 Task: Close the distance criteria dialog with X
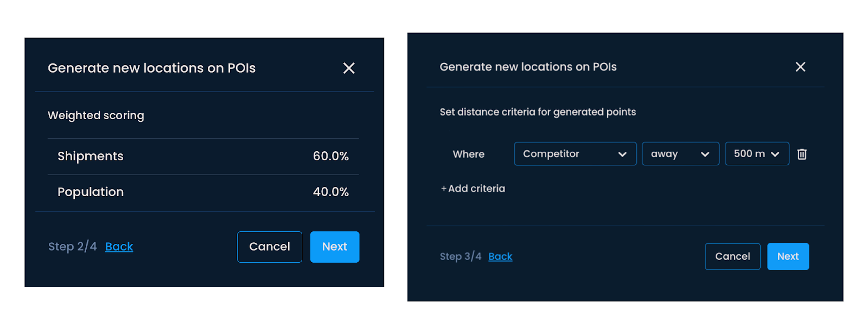[x=800, y=67]
